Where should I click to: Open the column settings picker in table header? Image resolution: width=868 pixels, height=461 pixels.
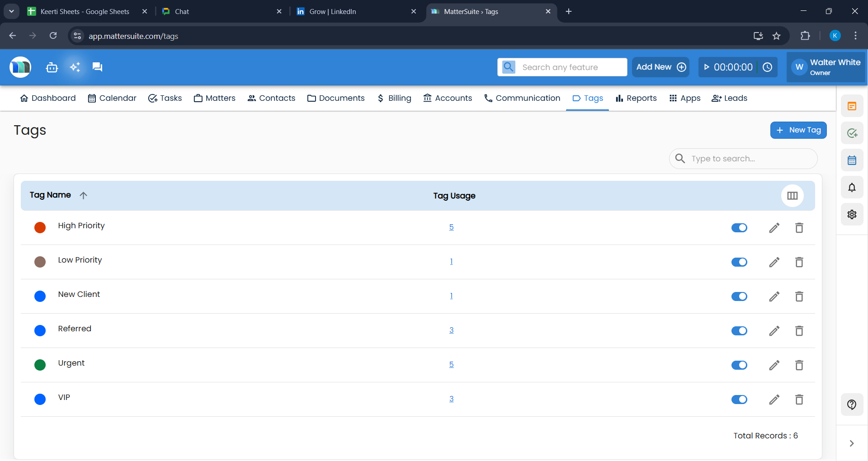[793, 195]
